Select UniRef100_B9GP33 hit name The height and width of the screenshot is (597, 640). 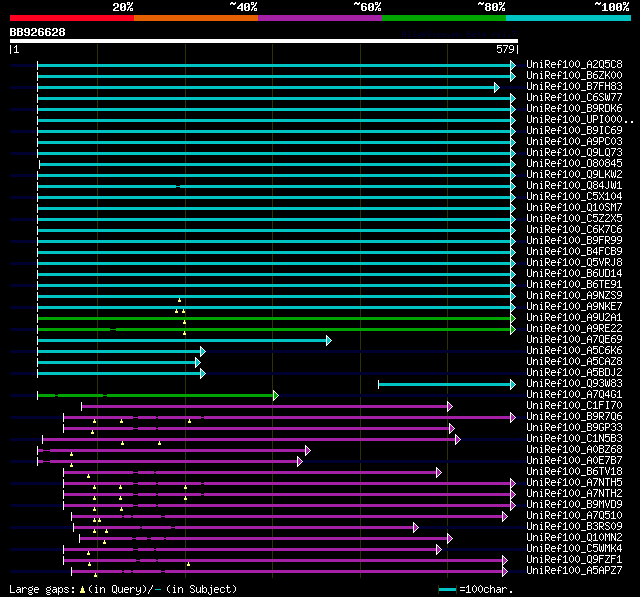pyautogui.click(x=574, y=428)
